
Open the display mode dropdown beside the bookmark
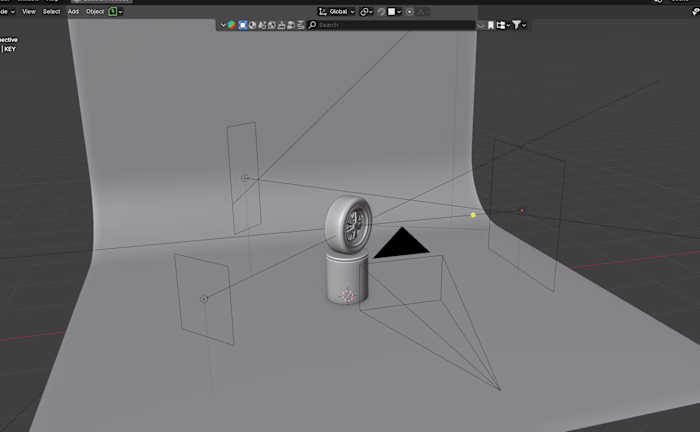point(503,25)
